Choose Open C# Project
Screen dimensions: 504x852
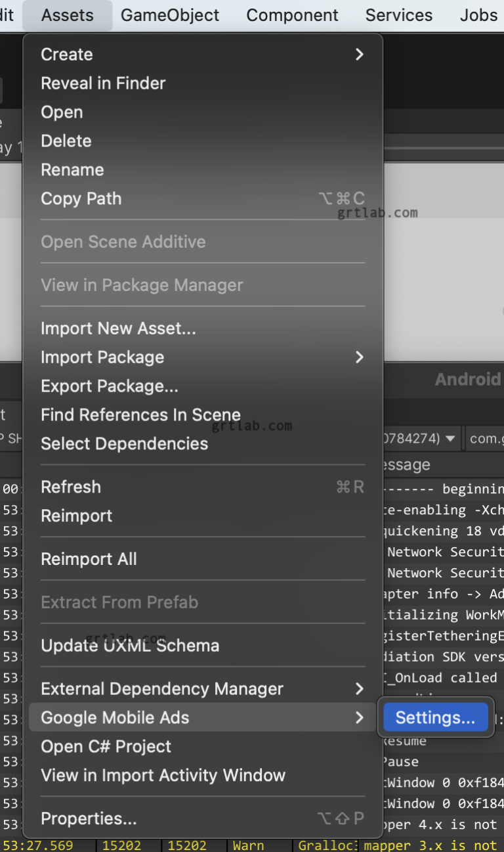(x=203, y=747)
